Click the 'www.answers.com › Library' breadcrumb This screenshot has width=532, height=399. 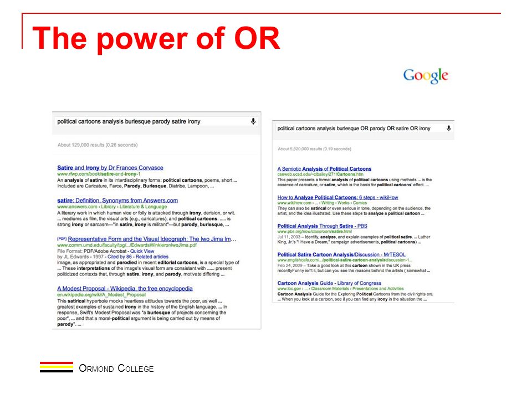point(112,207)
